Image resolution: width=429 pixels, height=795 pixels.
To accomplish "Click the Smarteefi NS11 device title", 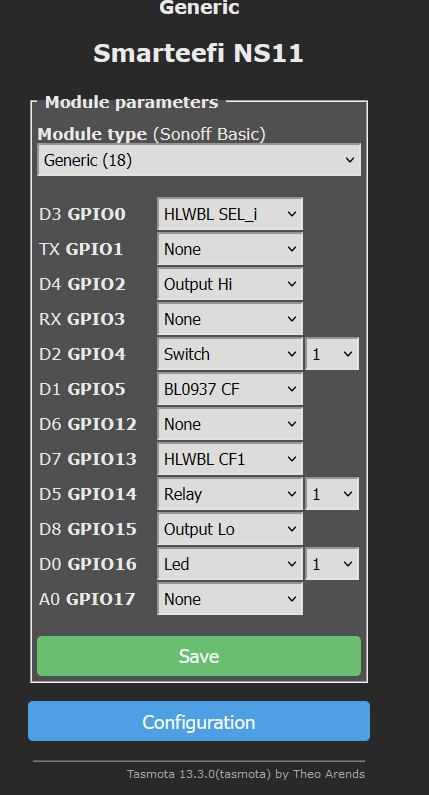I will [x=198, y=53].
